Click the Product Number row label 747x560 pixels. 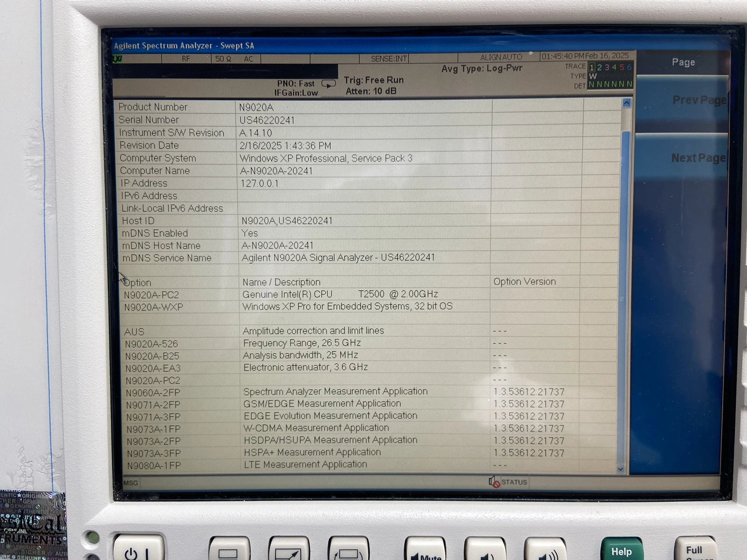click(153, 107)
